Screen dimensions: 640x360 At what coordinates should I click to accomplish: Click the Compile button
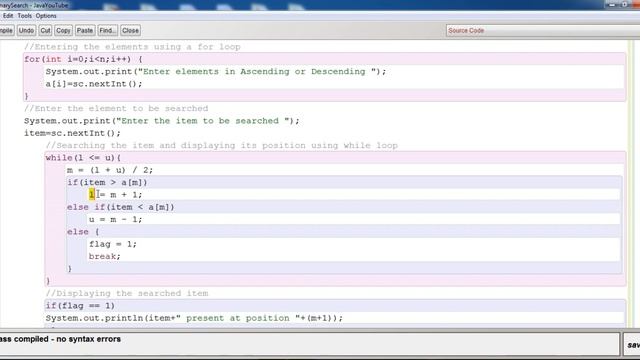point(7,31)
